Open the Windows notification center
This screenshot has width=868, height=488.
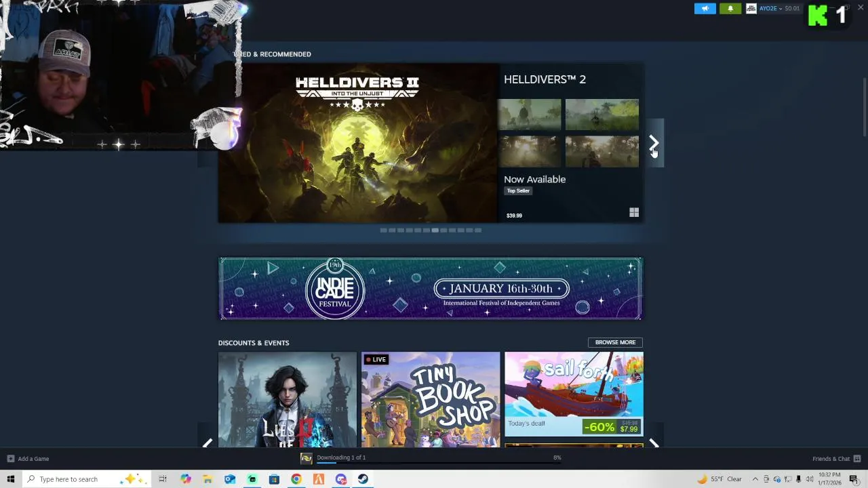[x=854, y=479]
